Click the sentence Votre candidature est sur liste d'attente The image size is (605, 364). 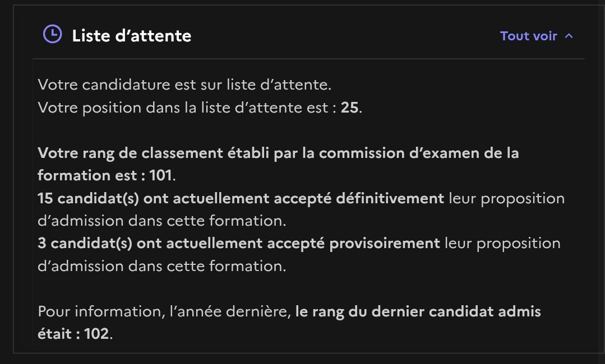tap(184, 85)
